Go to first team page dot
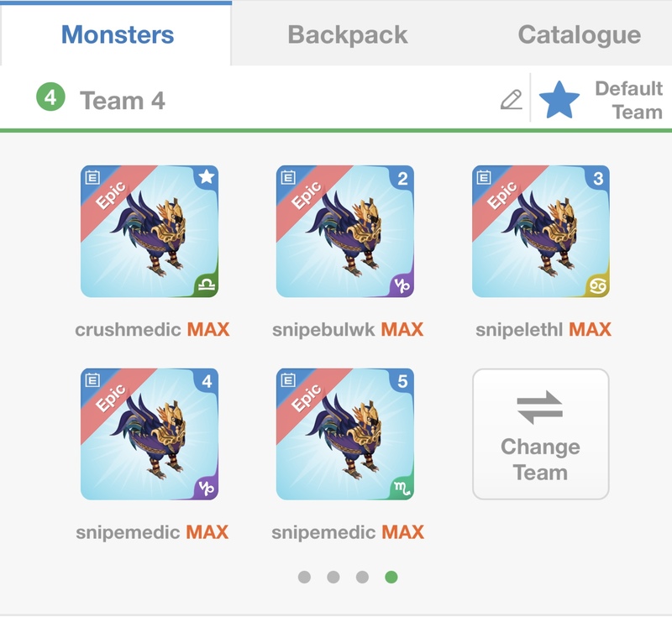This screenshot has height=617, width=672. [x=304, y=577]
